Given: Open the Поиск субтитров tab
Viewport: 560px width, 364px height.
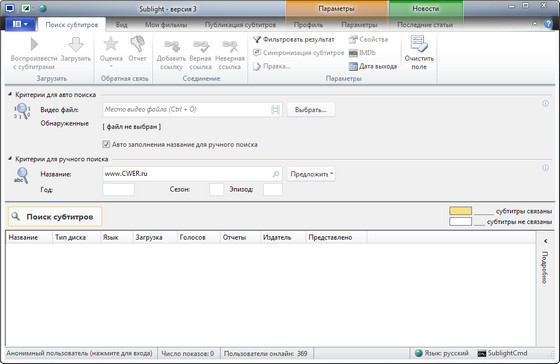Looking at the screenshot, I should (x=71, y=25).
